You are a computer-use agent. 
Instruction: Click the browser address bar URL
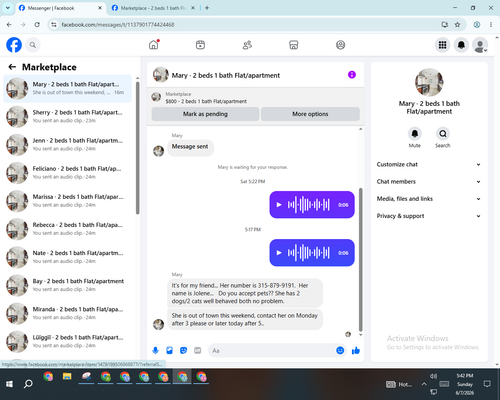coord(118,25)
